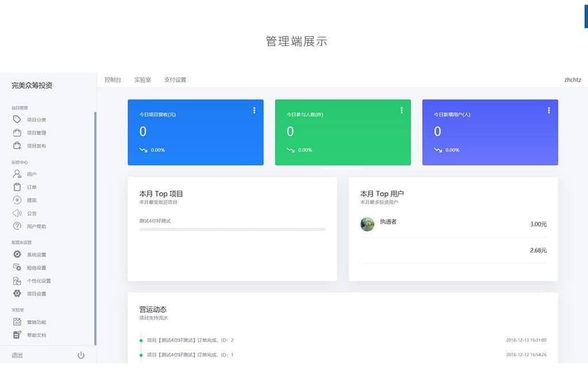588x376 pixels.
Task: Open the three-dot menu on the 今日新增用户 card
Action: pyautogui.click(x=549, y=110)
